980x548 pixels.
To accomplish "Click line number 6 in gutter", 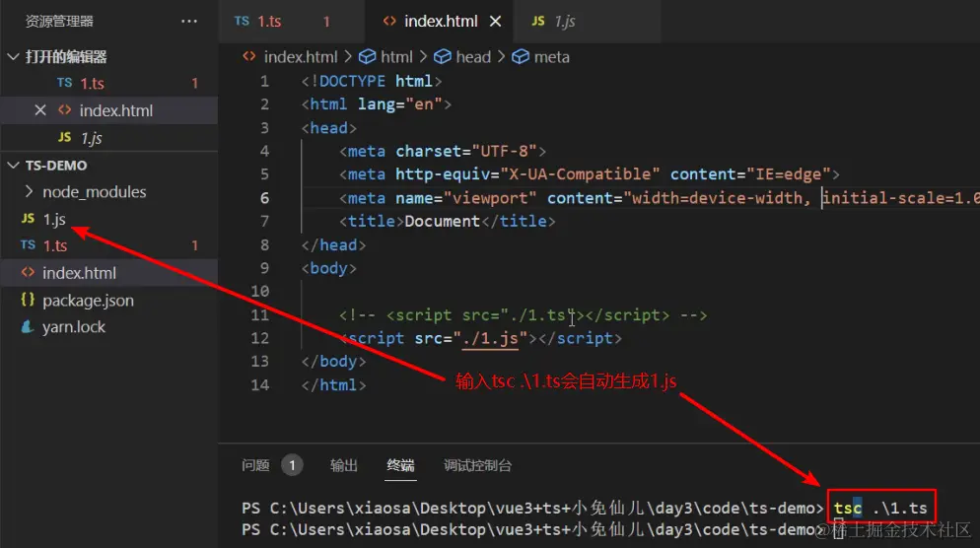I will point(264,198).
